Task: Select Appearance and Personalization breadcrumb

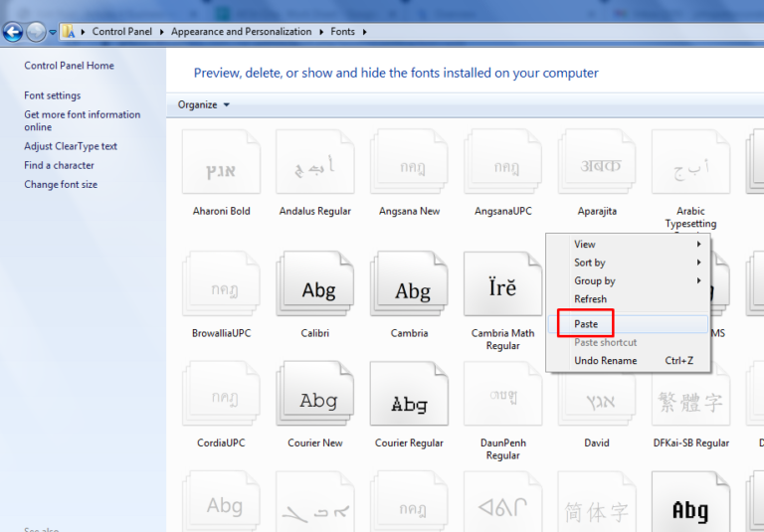Action: point(241,32)
